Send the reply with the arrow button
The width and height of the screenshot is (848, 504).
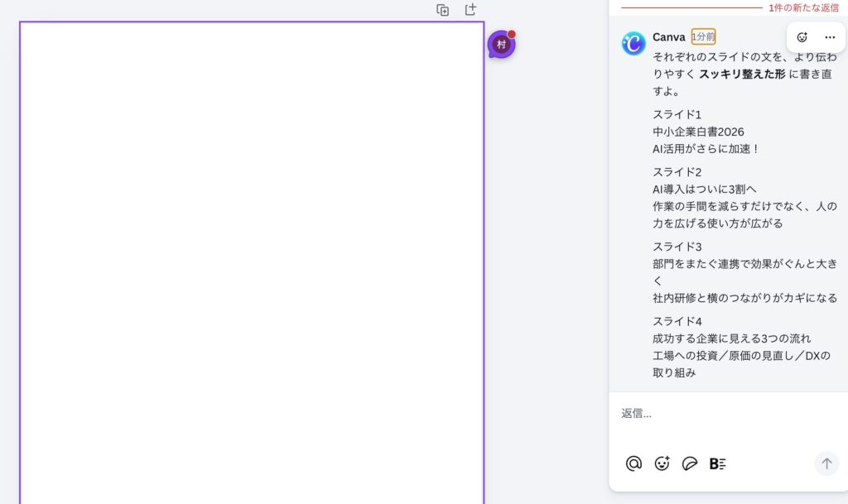pyautogui.click(x=826, y=463)
